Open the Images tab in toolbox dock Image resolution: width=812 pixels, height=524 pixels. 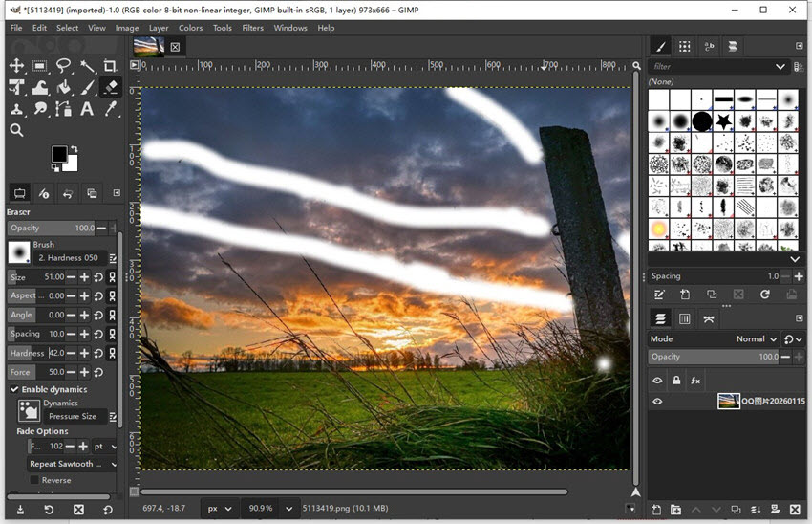click(92, 193)
